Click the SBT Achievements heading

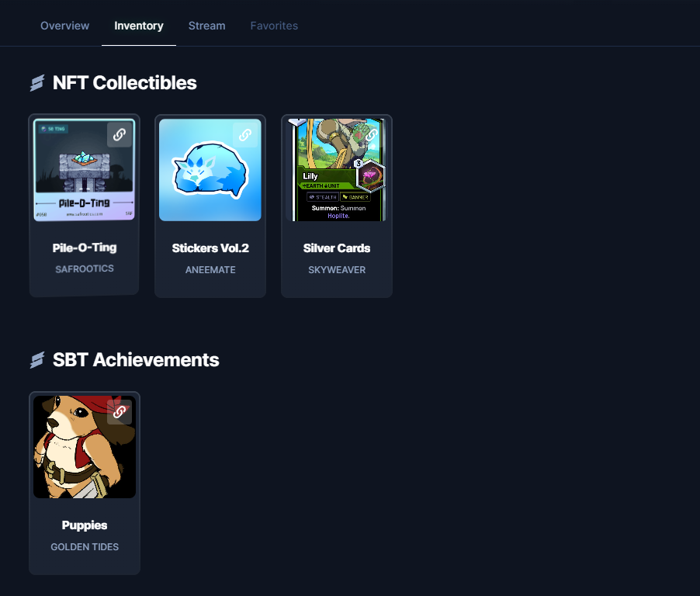tap(136, 360)
